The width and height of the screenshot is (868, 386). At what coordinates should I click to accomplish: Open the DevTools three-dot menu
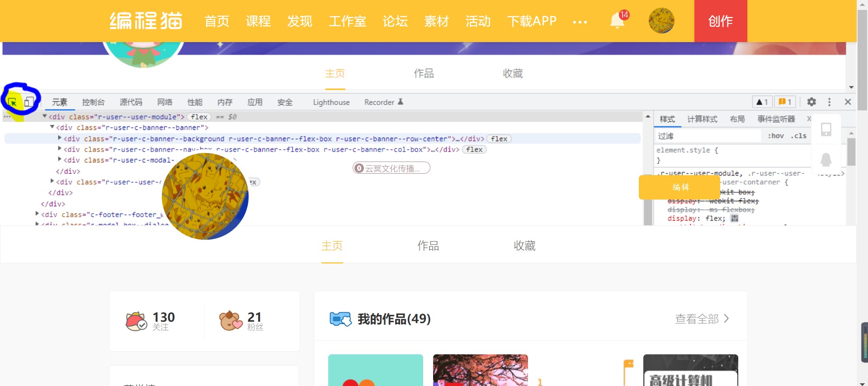point(829,102)
